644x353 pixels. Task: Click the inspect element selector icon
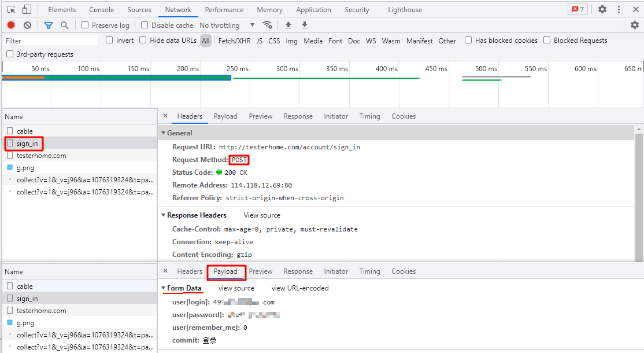[11, 10]
